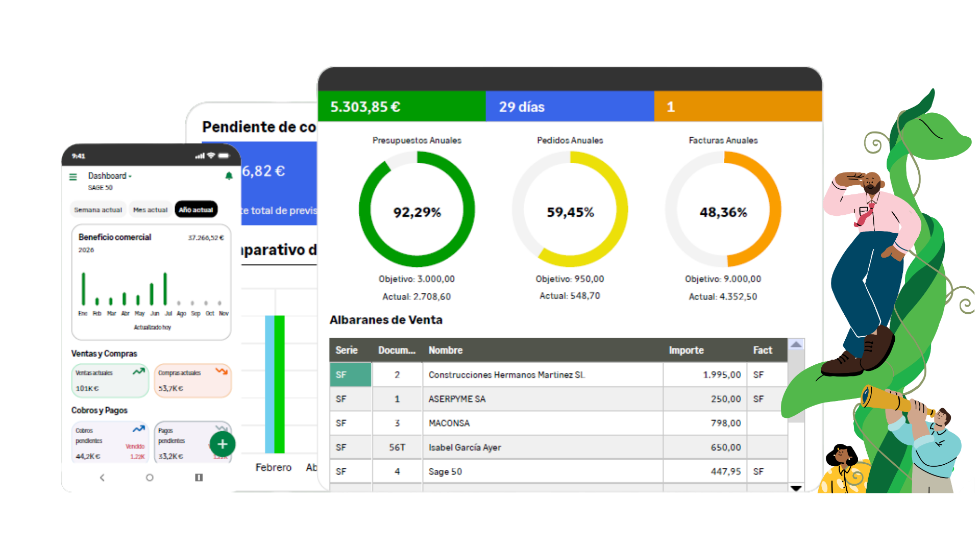Open the Cobros pendientes card
The image size is (980, 551).
tap(110, 443)
